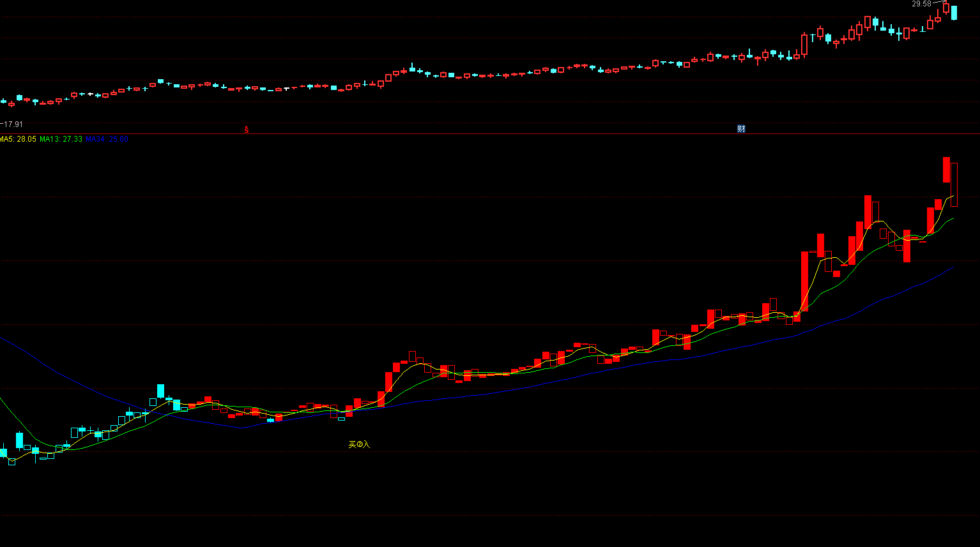Image resolution: width=980 pixels, height=547 pixels.
Task: Click the red divider line between the charts
Action: coord(490,133)
